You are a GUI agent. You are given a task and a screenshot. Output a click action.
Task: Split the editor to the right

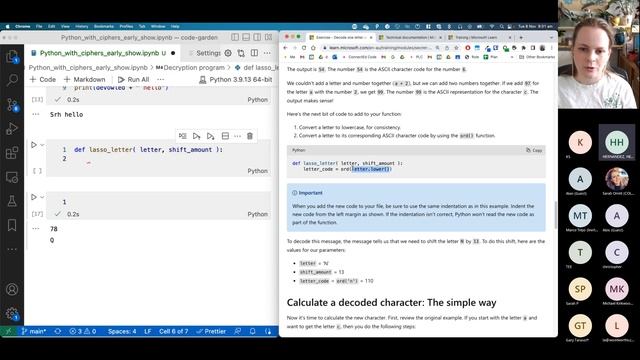(254, 53)
